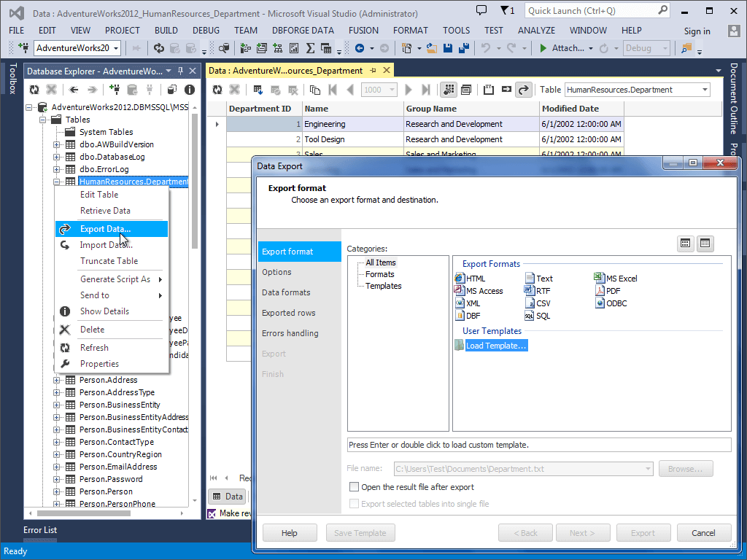Viewport: 747px width, 560px height.
Task: Click properties info icon in Database Explorer toolbar
Action: pyautogui.click(x=189, y=90)
